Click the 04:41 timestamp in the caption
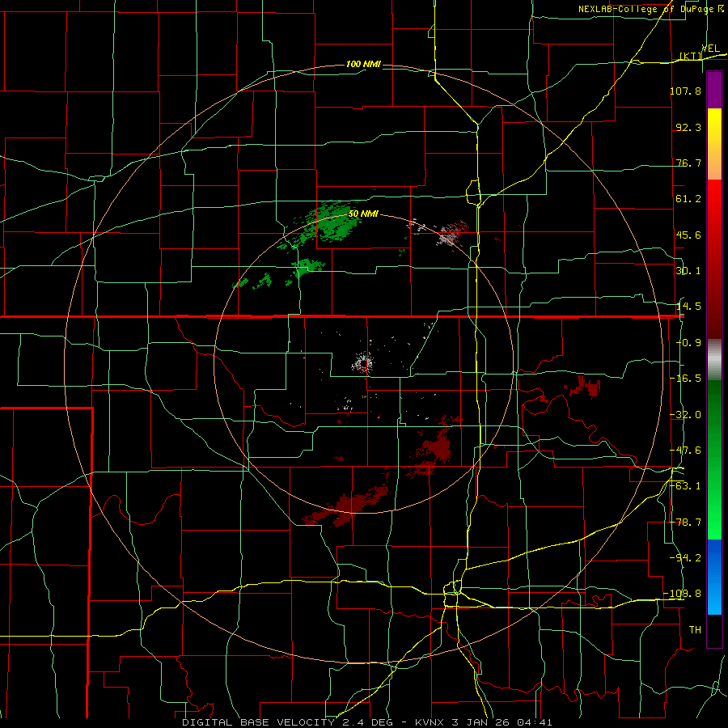Viewport: 728px width, 728px height. click(537, 722)
